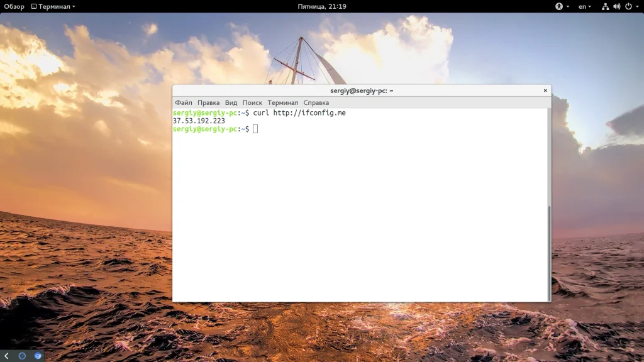644x362 pixels.
Task: Click the curl http://ifconfig.me command text
Action: (x=299, y=113)
